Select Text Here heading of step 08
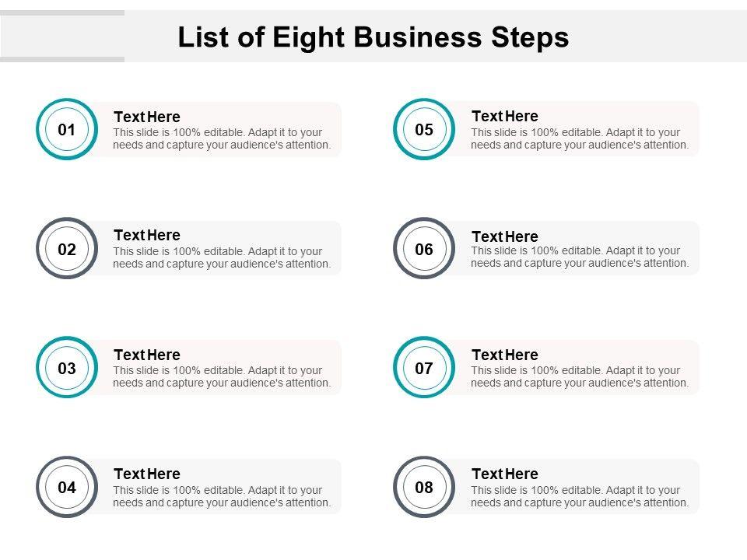Screen dimensions: 747x560 (504, 474)
